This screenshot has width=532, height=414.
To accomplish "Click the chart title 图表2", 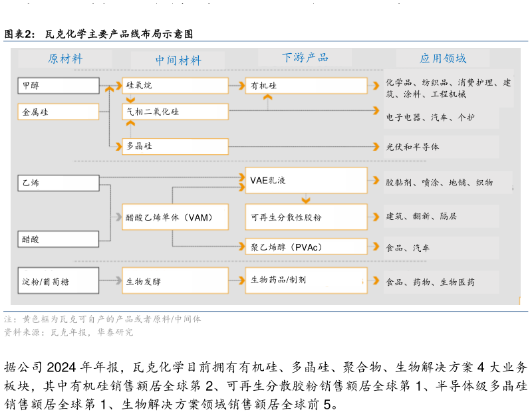I will tap(98, 34).
